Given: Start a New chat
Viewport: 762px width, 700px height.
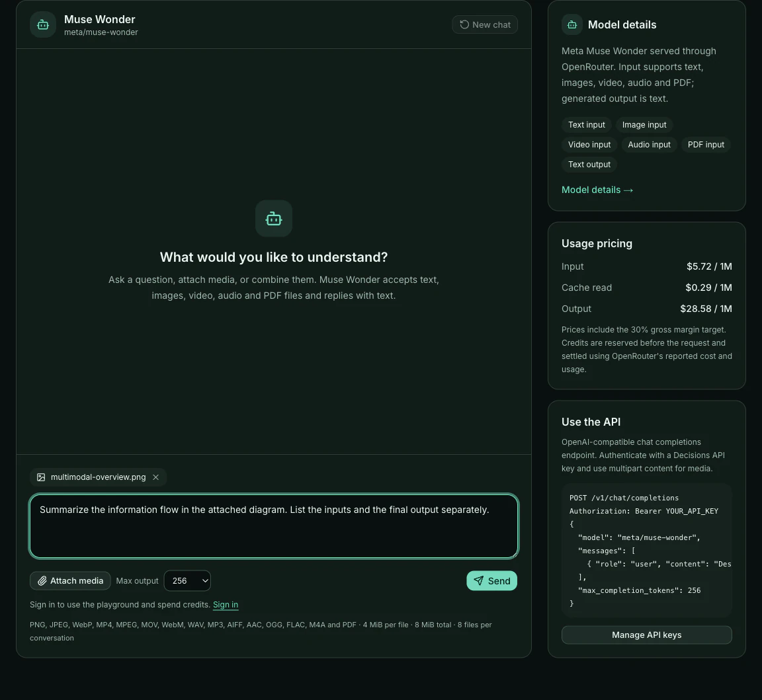Looking at the screenshot, I should pos(485,24).
